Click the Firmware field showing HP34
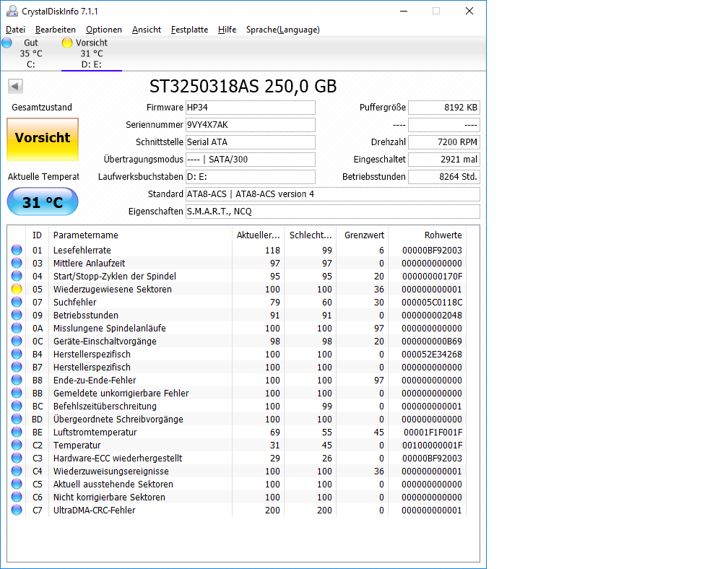Screen dimensions: 728x569 (x=250, y=107)
